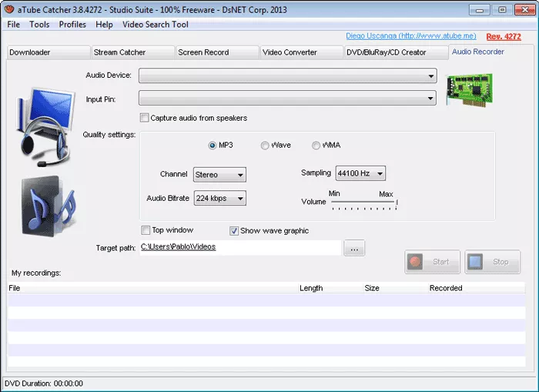Sort recordings by Size column header
Image resolution: width=539 pixels, height=392 pixels.
click(396, 288)
